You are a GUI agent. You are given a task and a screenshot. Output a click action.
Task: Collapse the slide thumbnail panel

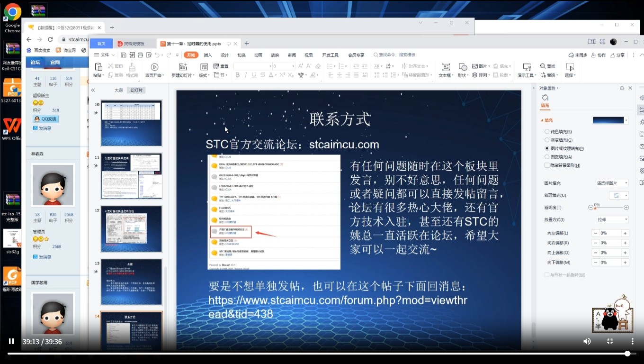click(93, 90)
